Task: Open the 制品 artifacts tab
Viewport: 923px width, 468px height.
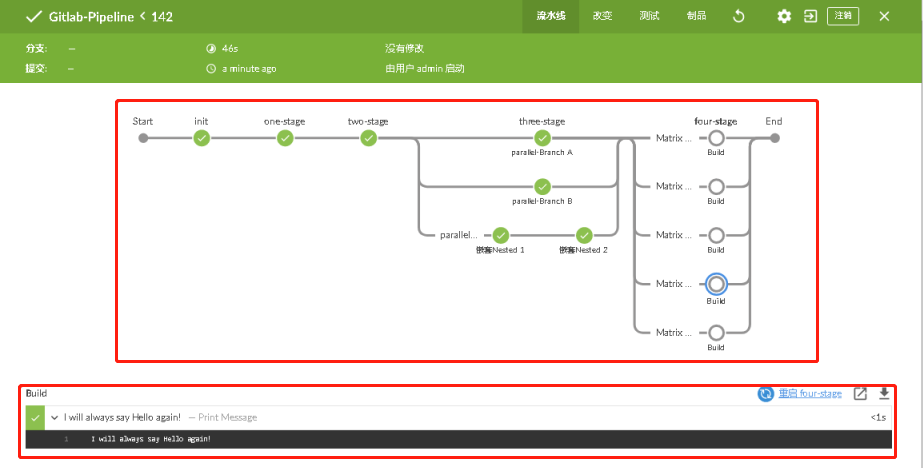Action: [x=696, y=16]
